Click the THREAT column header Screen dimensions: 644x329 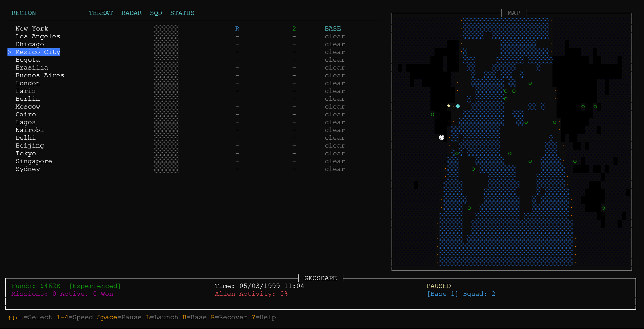tap(101, 13)
